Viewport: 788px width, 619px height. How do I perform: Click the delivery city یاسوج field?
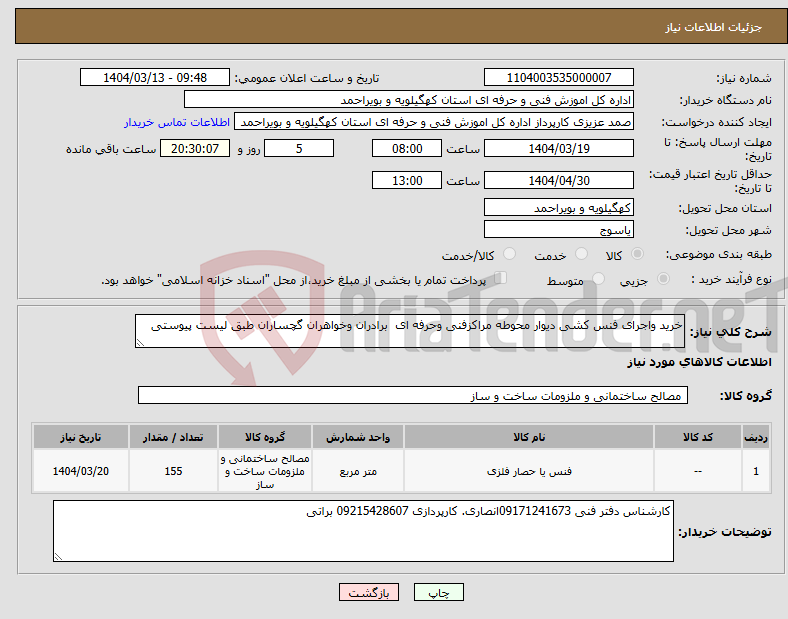pos(559,229)
